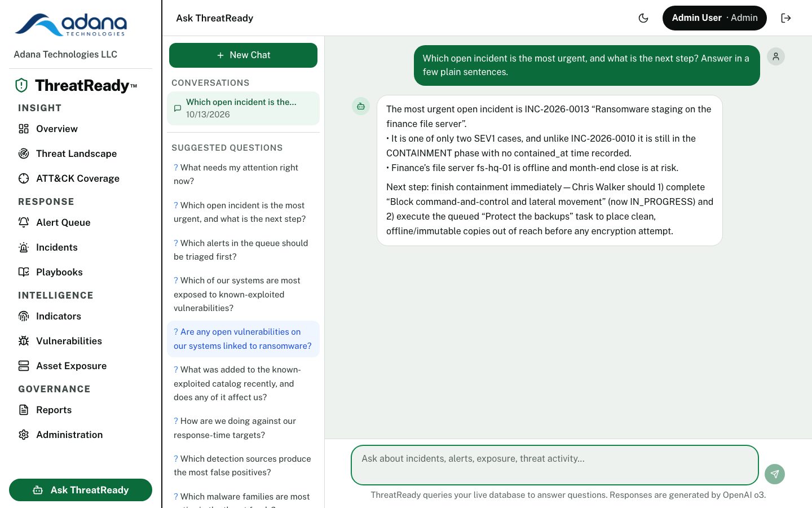Pick the open vulnerabilities linked to ransomware question

(243, 339)
